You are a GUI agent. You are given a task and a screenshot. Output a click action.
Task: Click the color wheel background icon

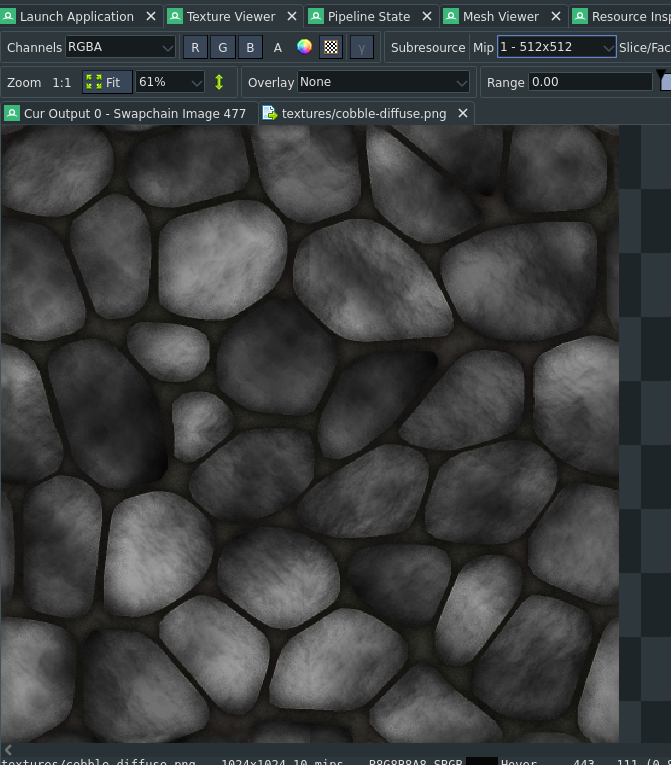tap(305, 48)
